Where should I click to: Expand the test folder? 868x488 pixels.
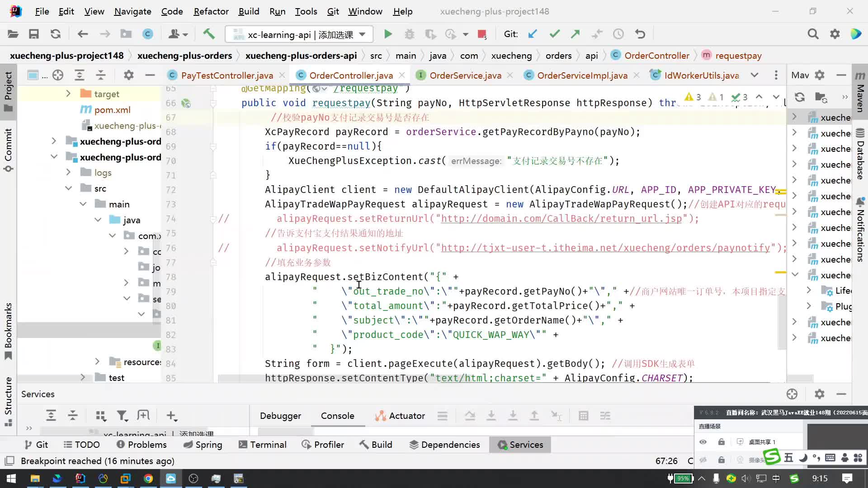(83, 377)
